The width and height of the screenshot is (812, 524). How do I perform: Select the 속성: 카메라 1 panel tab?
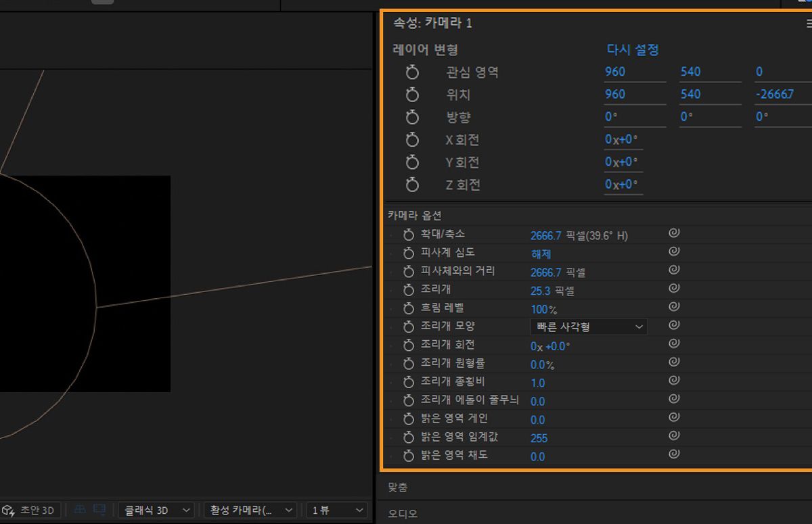coord(433,22)
